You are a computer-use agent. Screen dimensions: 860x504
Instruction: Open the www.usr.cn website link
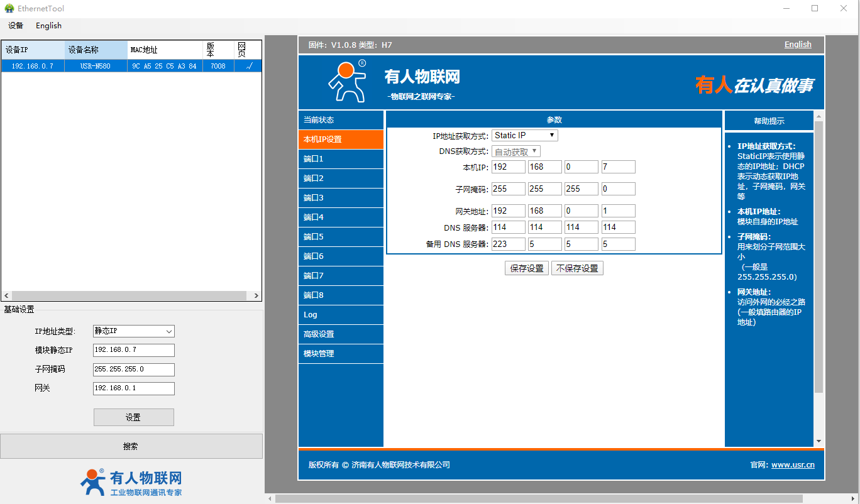click(792, 465)
